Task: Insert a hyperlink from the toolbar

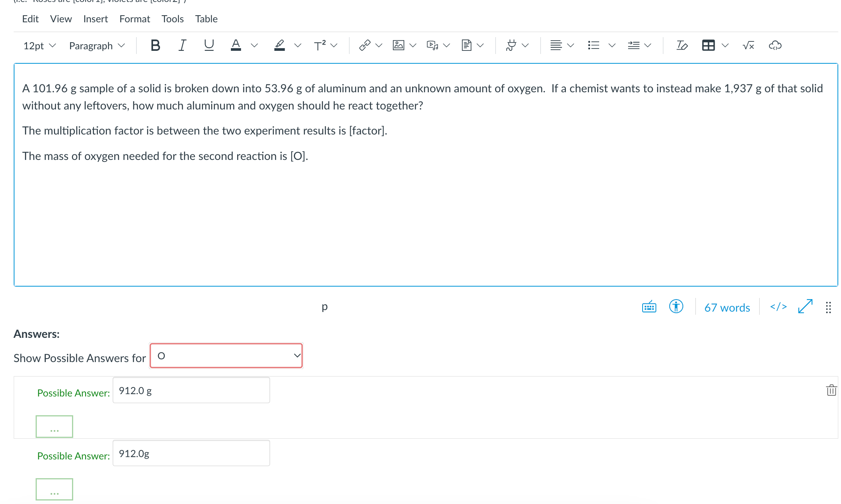Action: pos(364,45)
